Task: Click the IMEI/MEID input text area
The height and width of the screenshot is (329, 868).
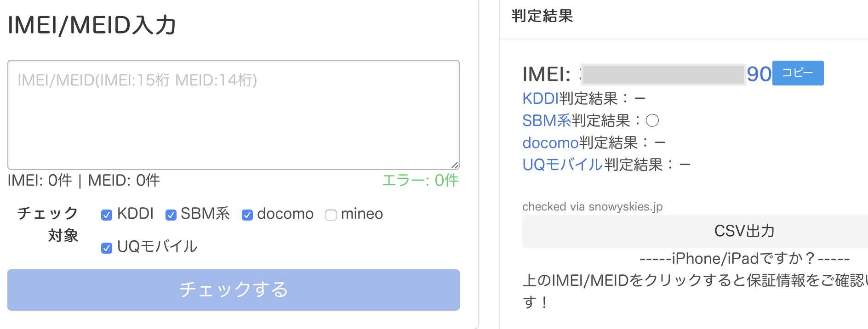Action: [x=233, y=115]
